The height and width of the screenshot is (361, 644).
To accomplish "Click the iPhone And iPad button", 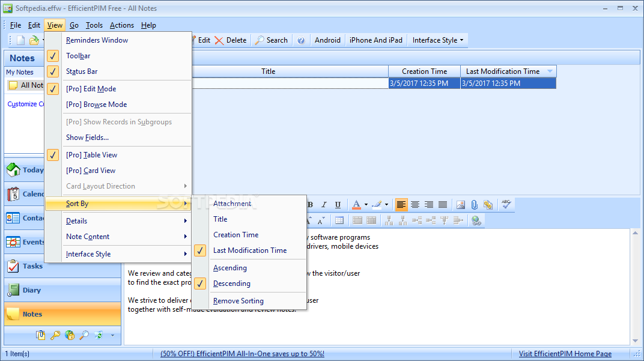I will pyautogui.click(x=376, y=40).
